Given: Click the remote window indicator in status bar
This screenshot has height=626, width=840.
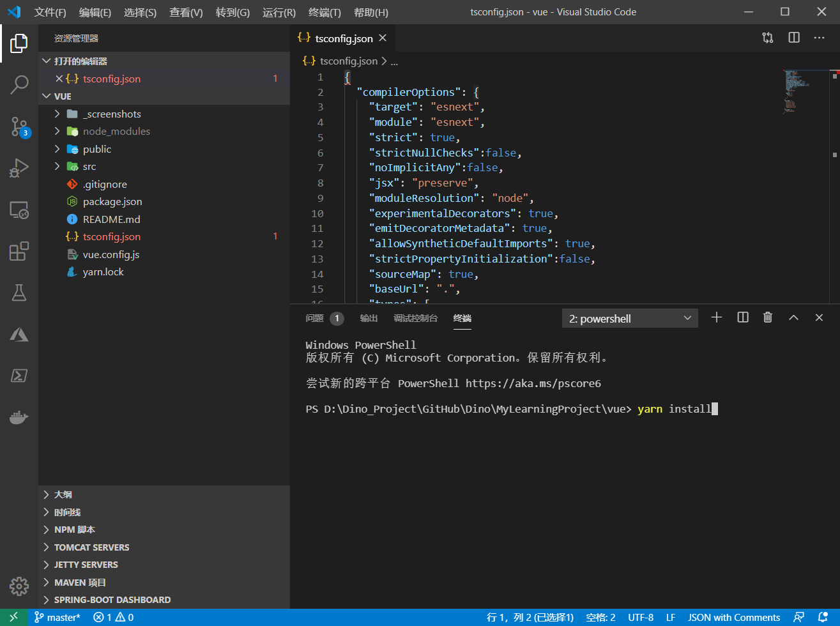Looking at the screenshot, I should (x=13, y=617).
